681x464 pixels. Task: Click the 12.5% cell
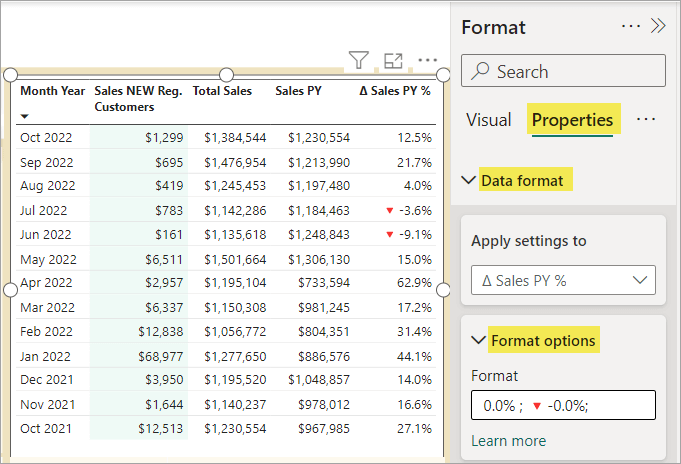(414, 138)
